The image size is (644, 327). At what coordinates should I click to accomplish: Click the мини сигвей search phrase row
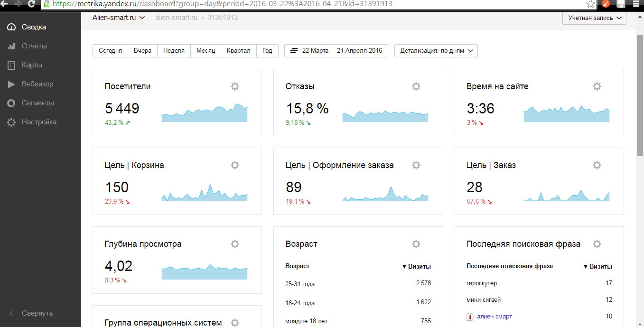tap(539, 300)
